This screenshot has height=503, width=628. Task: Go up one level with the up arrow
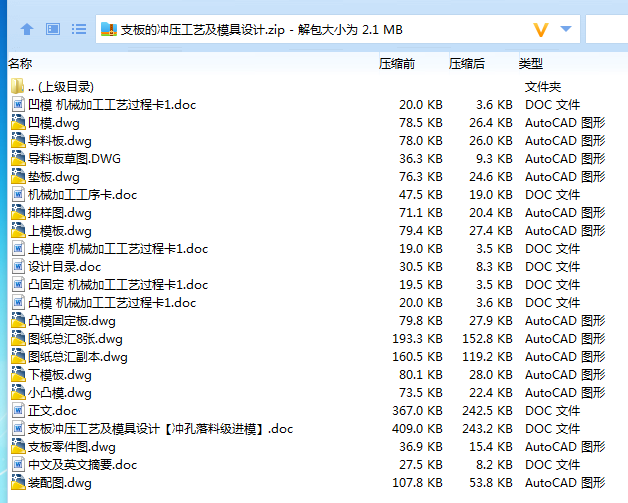(x=27, y=29)
